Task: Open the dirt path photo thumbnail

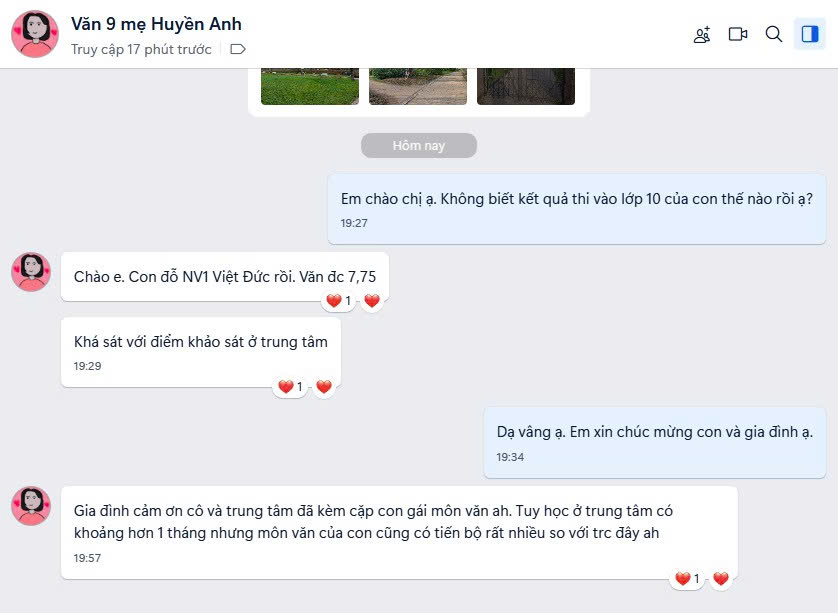Action: coord(418,87)
